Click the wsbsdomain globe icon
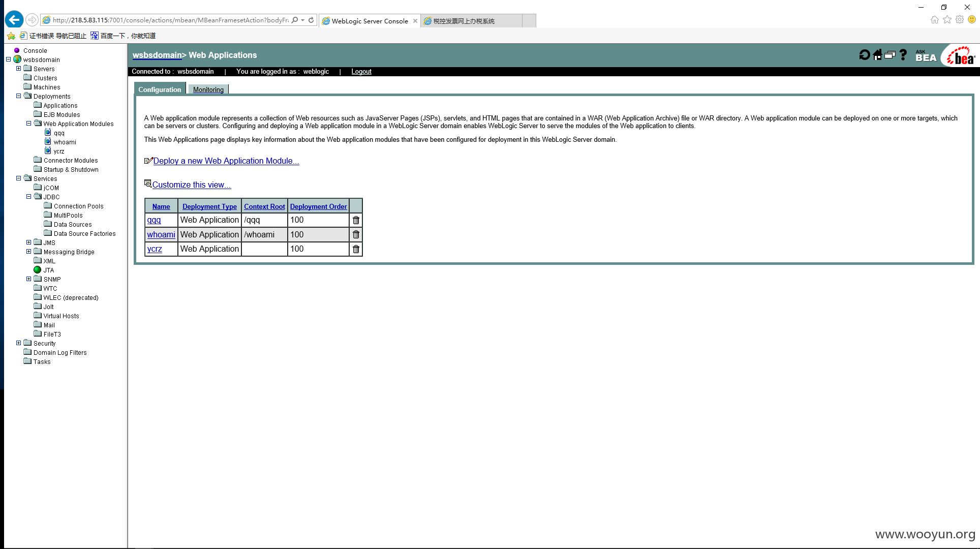 click(17, 59)
